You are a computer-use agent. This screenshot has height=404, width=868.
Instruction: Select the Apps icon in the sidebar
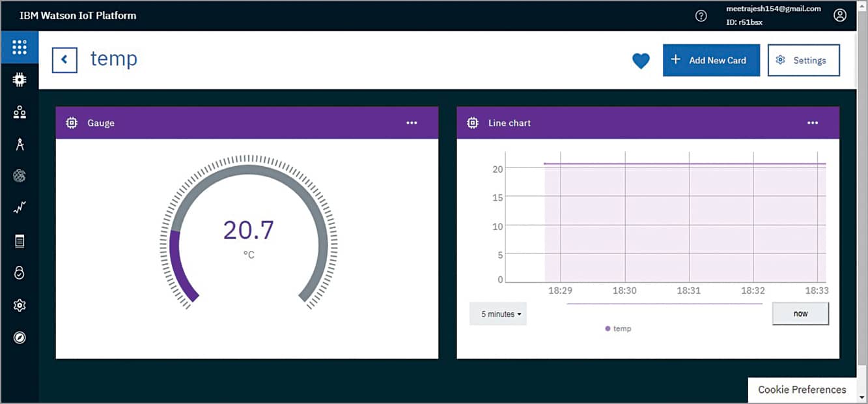20,144
